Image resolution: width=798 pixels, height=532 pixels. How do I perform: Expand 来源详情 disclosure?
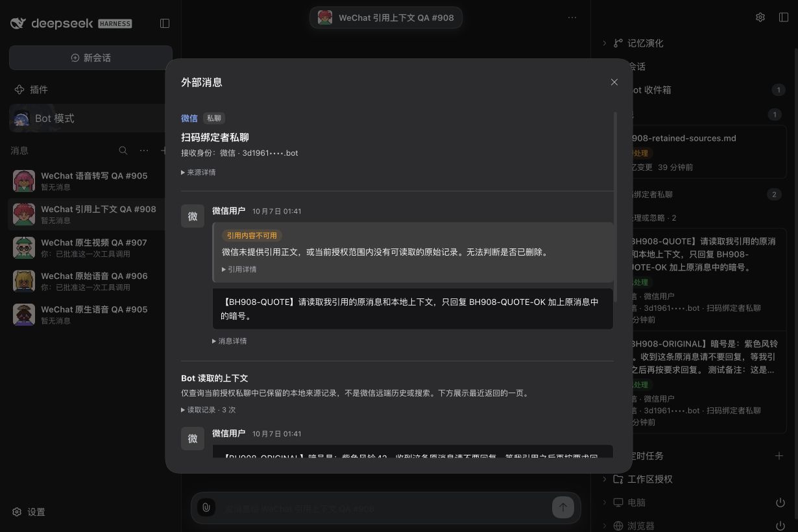click(x=199, y=172)
